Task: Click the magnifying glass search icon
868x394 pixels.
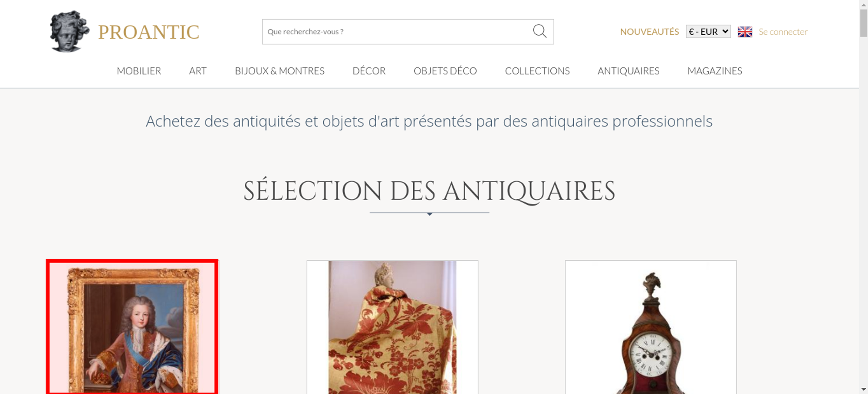Action: pos(539,31)
